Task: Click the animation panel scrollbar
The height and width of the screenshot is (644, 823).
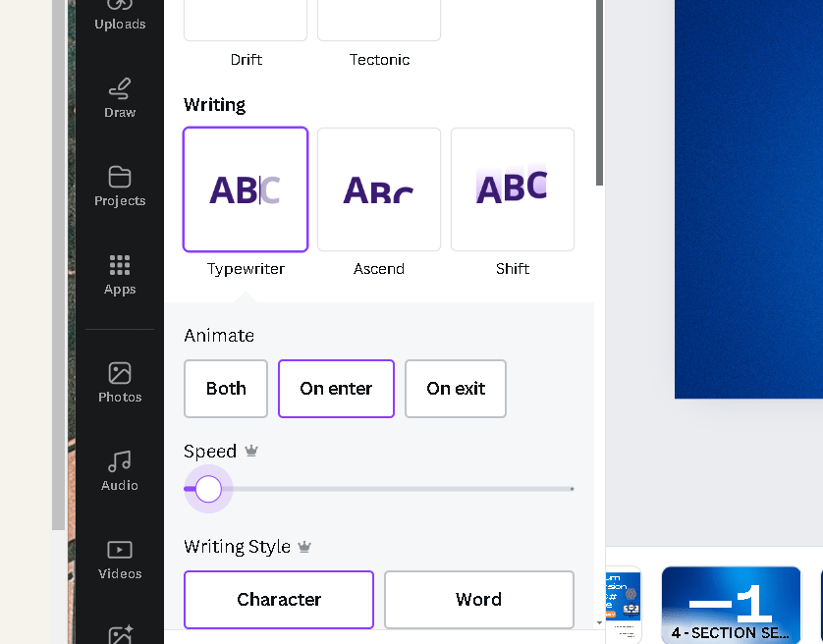Action: pyautogui.click(x=599, y=92)
